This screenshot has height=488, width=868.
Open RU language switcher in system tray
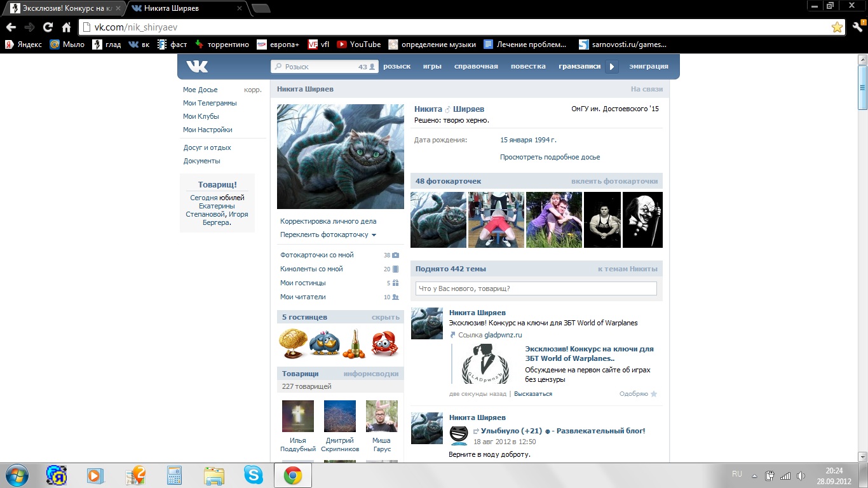click(737, 474)
